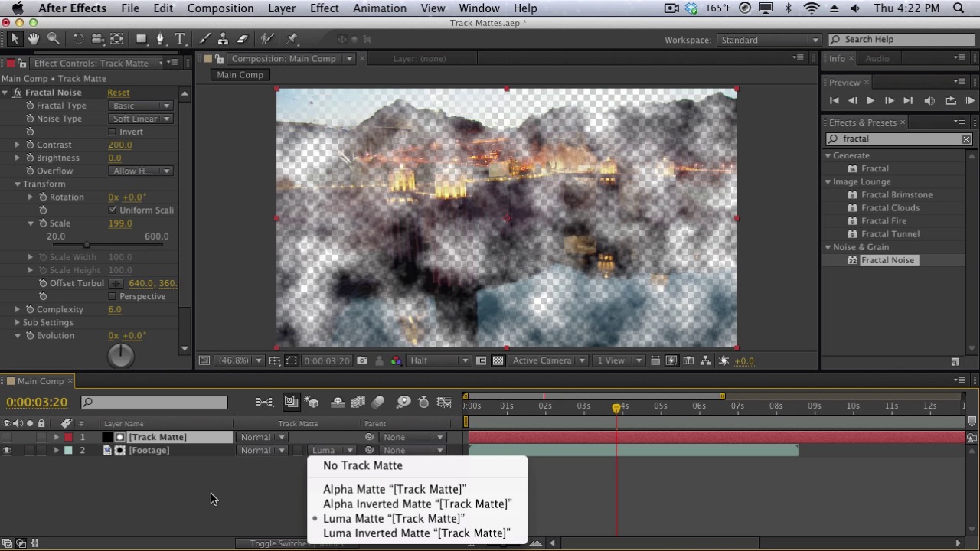The image size is (980, 551).
Task: Select the Type tool
Action: click(x=180, y=39)
